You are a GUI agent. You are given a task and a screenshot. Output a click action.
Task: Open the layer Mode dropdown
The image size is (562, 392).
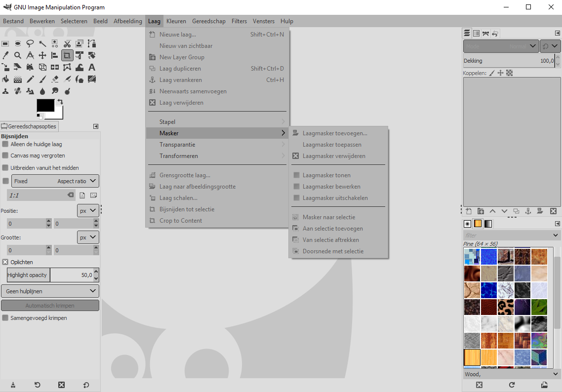(501, 46)
